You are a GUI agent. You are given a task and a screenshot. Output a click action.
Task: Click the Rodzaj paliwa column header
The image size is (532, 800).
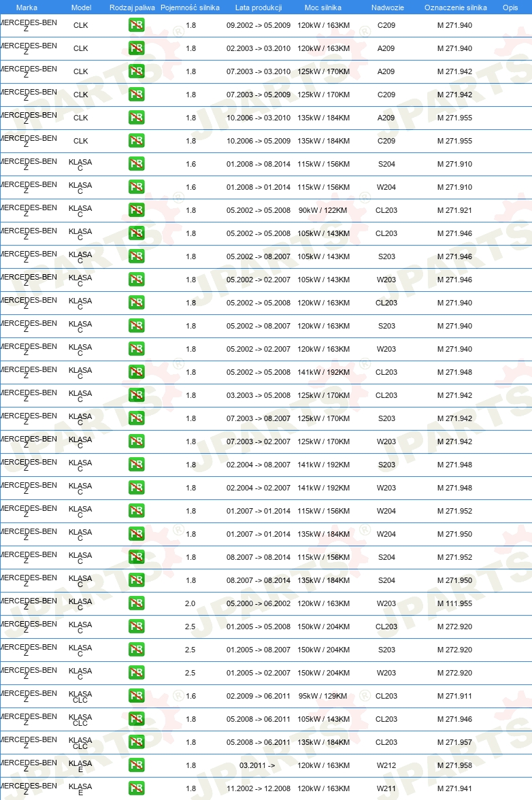pos(132,7)
